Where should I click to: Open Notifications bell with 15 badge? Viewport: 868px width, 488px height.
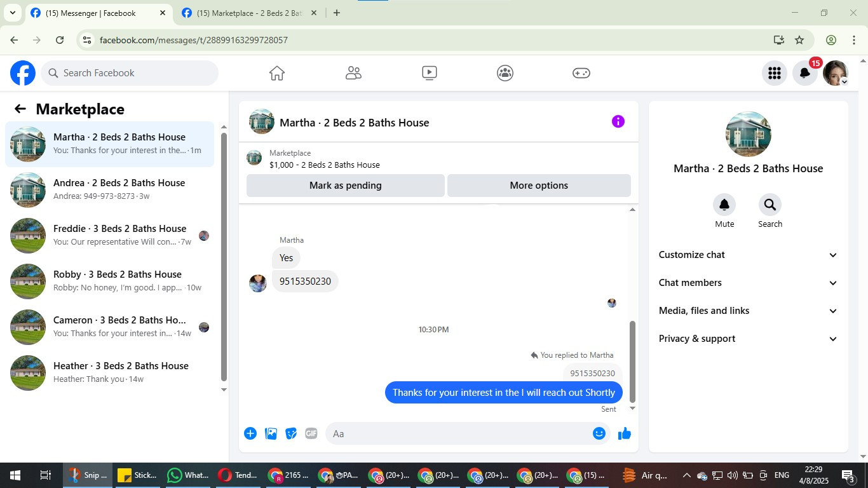(804, 73)
